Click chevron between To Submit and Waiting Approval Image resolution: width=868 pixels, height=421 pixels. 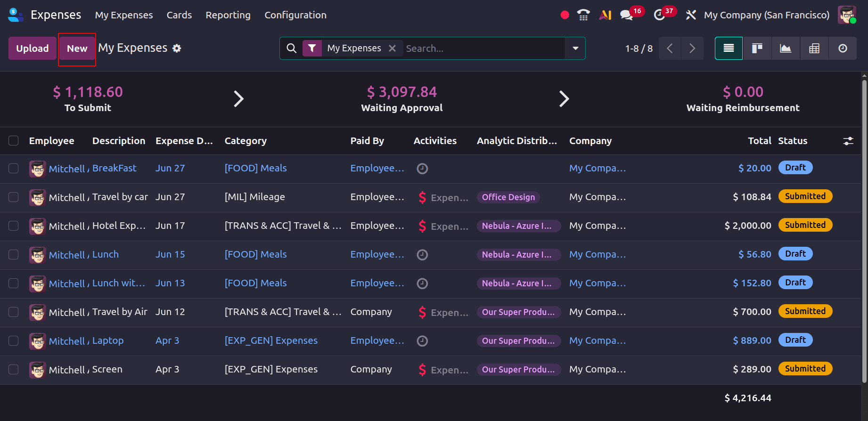pyautogui.click(x=238, y=99)
